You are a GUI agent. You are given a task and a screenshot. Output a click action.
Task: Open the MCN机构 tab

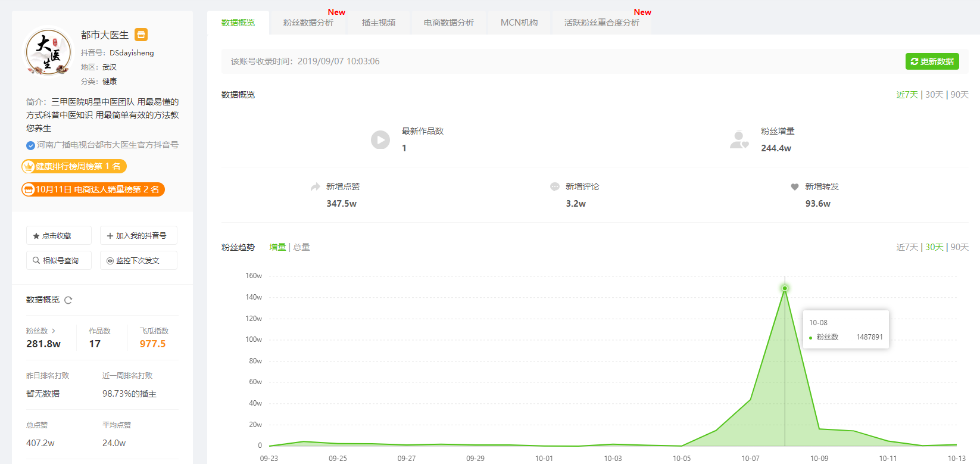[x=519, y=23]
